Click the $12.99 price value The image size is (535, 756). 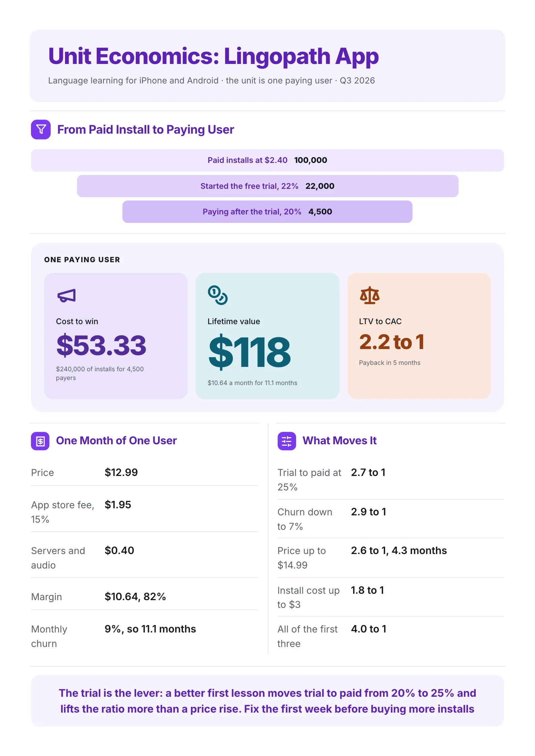click(x=121, y=473)
